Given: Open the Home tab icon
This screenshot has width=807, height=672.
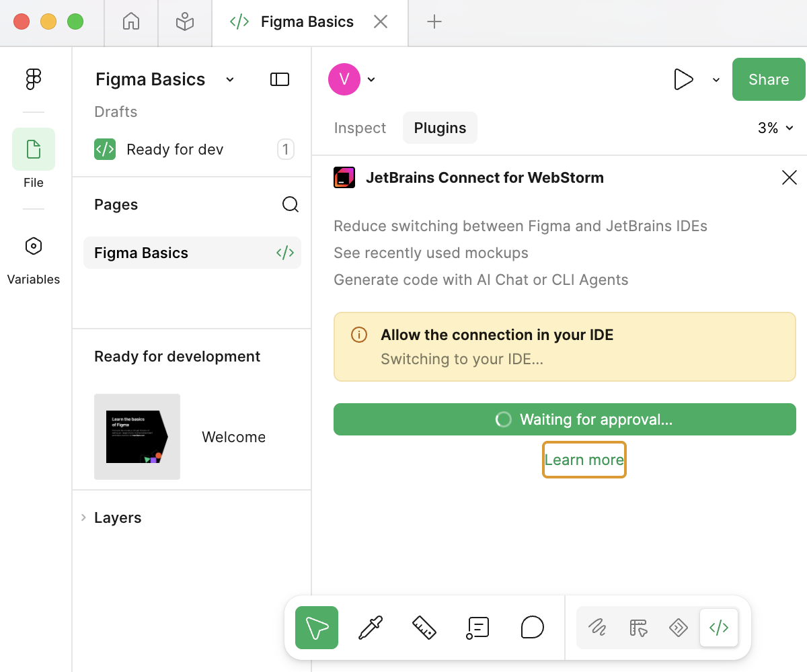Looking at the screenshot, I should [x=131, y=22].
